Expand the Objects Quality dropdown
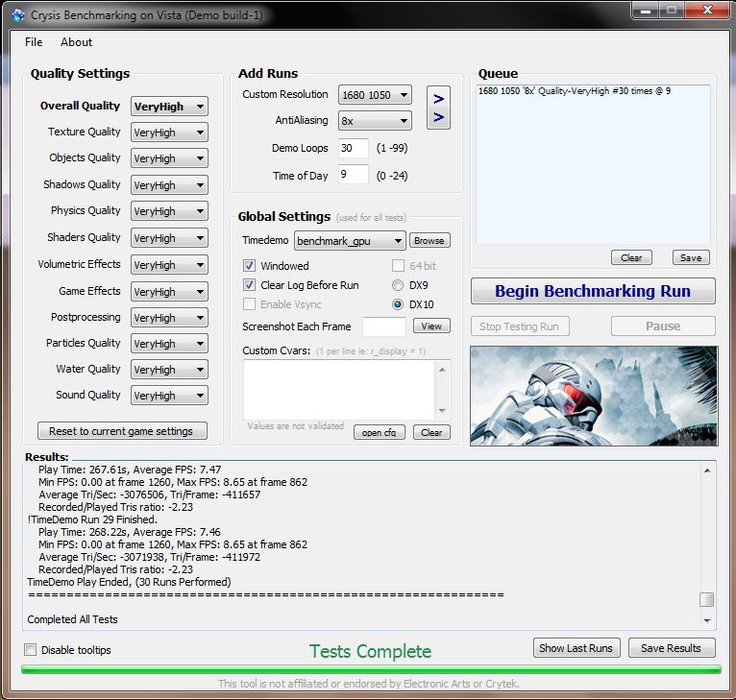The height and width of the screenshot is (700, 736). tap(169, 158)
